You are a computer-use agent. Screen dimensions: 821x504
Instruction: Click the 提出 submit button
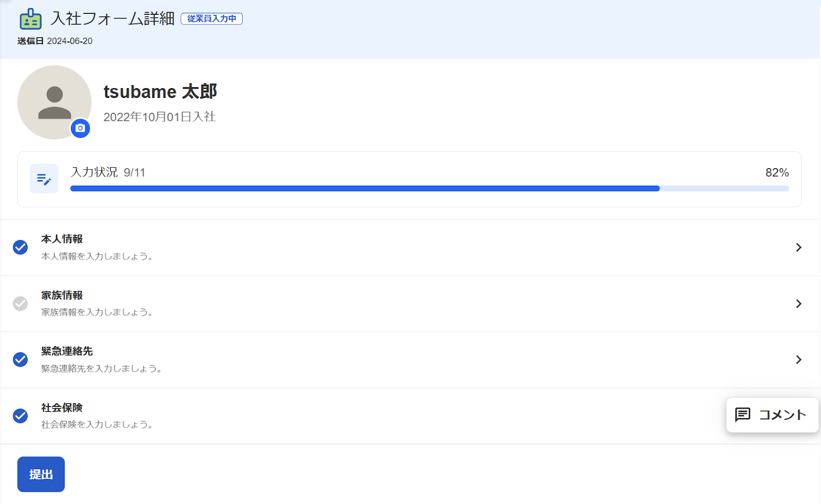point(41,474)
